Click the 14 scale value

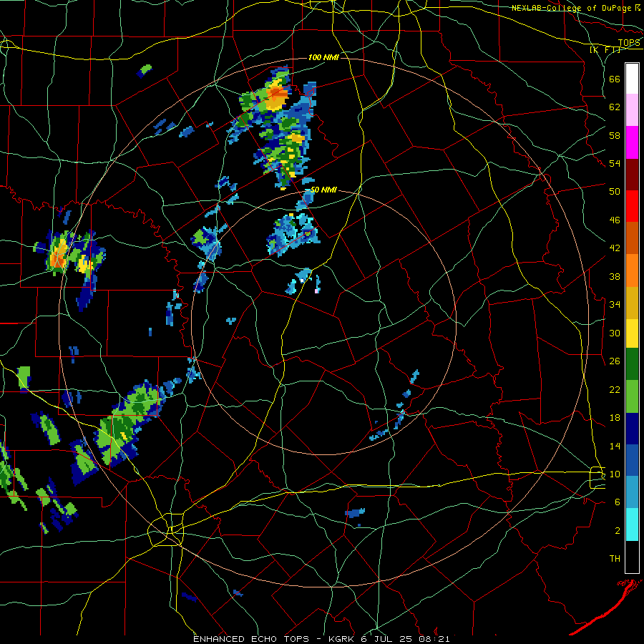point(615,446)
